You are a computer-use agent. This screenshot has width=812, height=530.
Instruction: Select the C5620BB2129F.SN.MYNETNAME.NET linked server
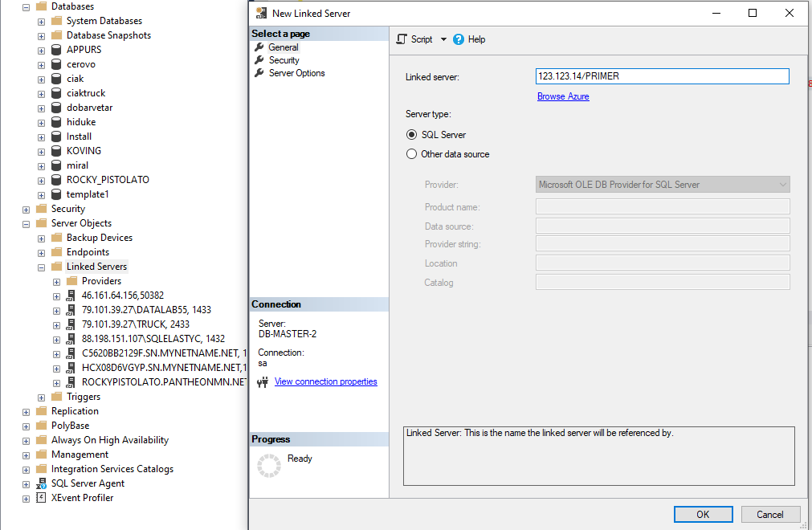(164, 353)
